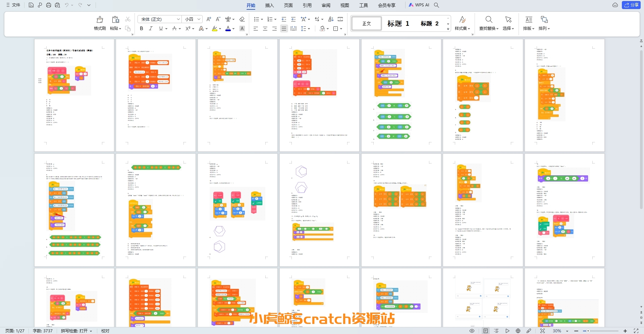Start slideshow play mode in status bar
This screenshot has width=644, height=334.
(x=507, y=331)
